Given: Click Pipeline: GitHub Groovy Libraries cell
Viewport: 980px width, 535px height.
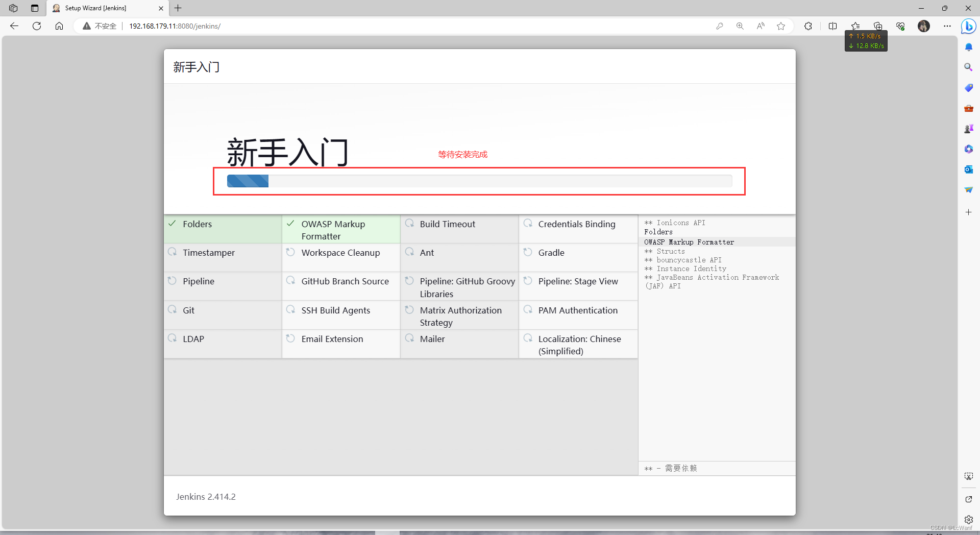Looking at the screenshot, I should tap(460, 286).
